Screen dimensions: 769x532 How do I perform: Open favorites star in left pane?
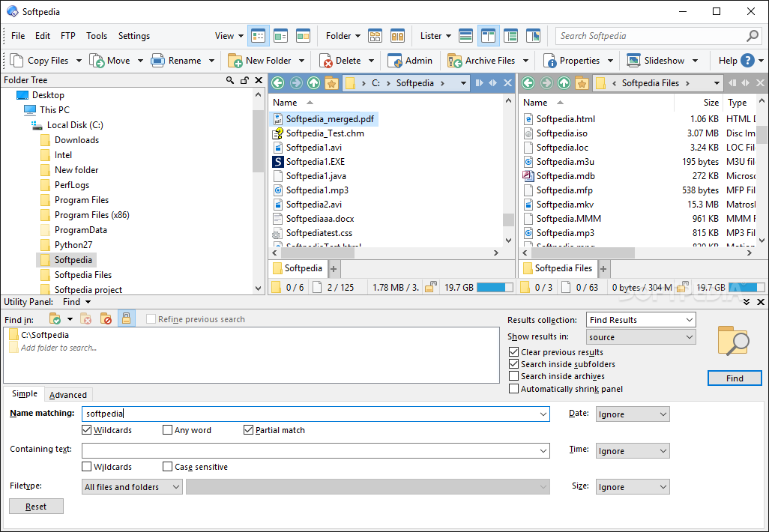tap(331, 83)
